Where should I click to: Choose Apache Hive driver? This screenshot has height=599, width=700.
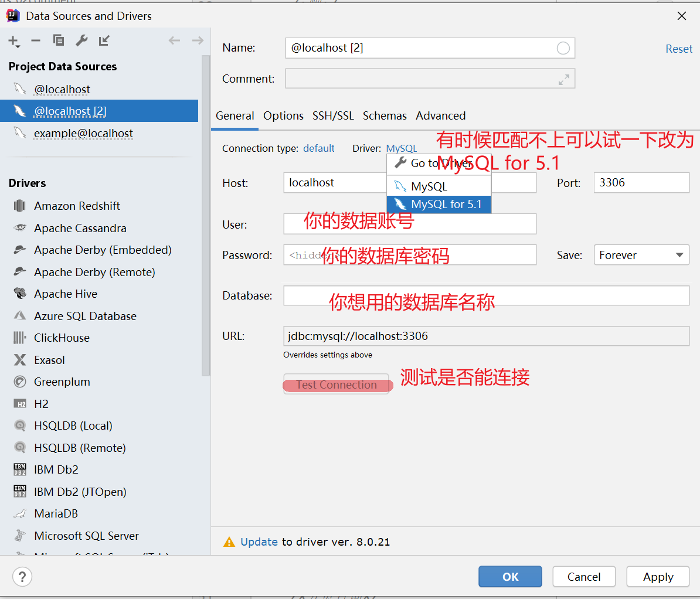[66, 294]
